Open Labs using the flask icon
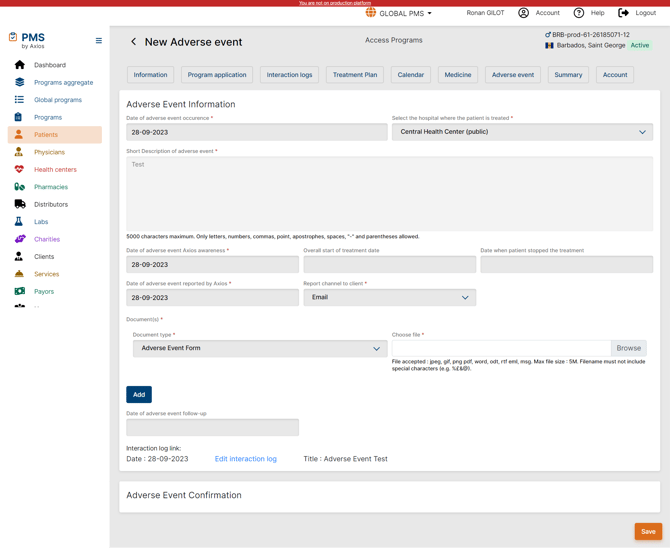Screen dimensions: 670x548 pos(19,222)
